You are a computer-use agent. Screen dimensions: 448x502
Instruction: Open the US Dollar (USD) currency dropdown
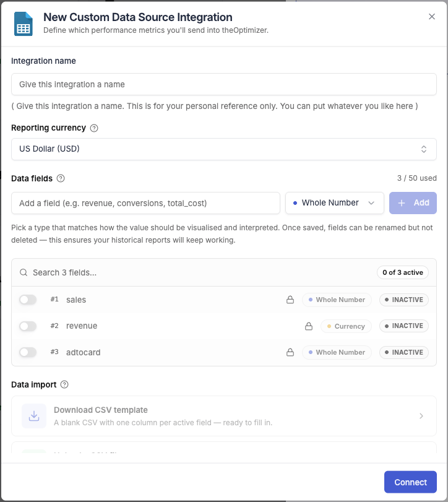click(x=223, y=149)
